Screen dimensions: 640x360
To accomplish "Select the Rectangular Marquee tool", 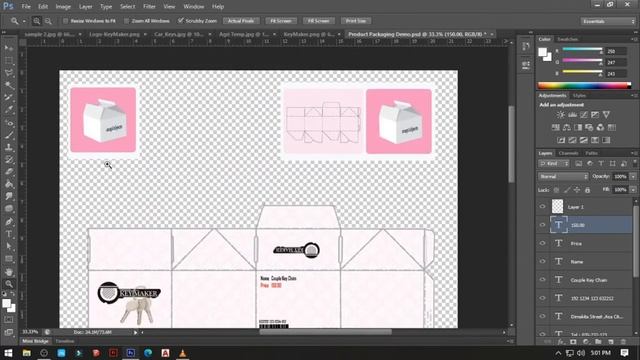I will (x=9, y=60).
